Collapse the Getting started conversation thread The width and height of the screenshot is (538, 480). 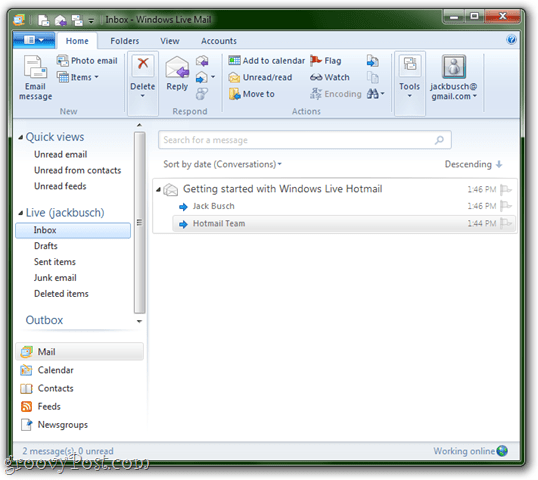[x=158, y=189]
